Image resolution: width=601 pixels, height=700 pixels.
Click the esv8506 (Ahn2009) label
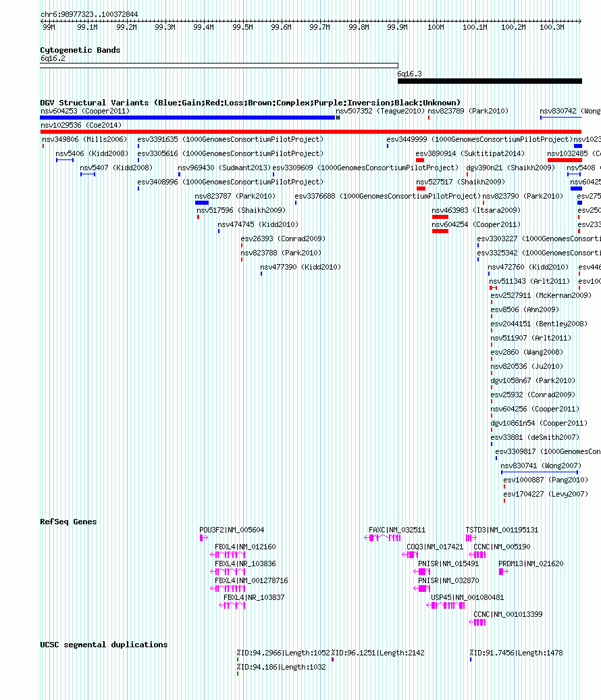tap(525, 310)
